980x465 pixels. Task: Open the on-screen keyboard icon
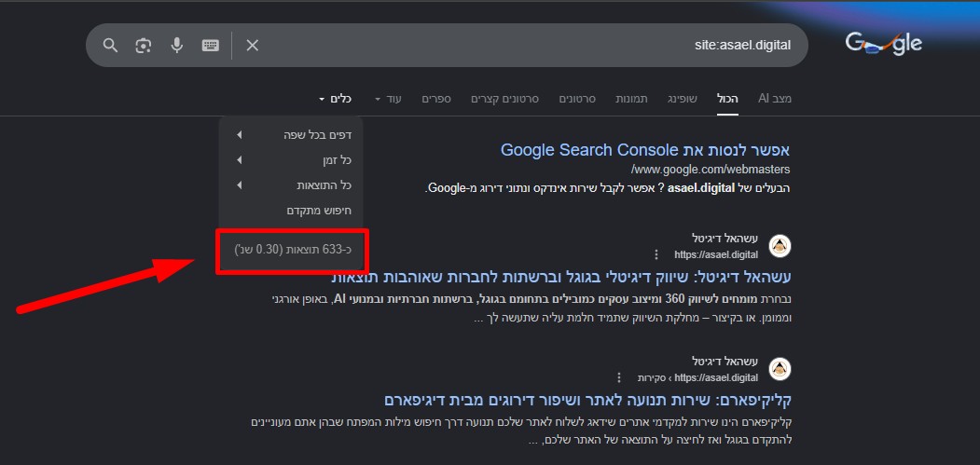(x=211, y=45)
